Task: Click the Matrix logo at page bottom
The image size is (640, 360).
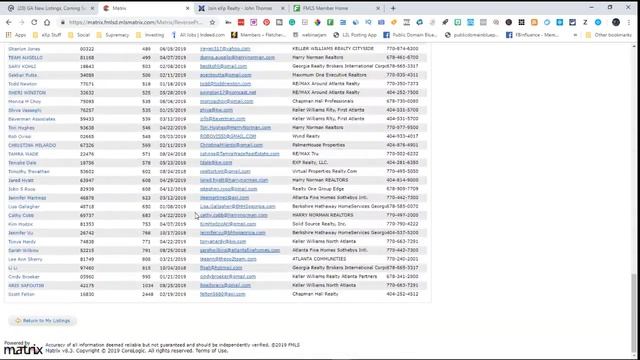Action: tap(23, 348)
